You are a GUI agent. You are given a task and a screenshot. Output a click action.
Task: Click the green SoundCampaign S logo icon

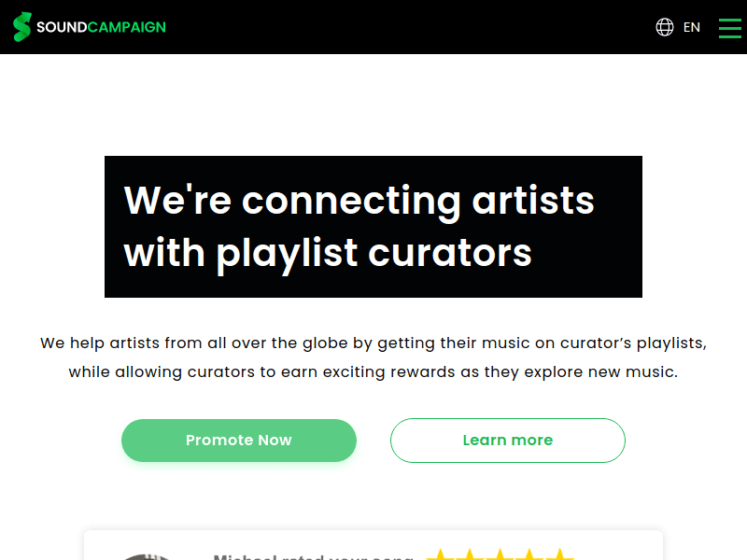click(x=22, y=27)
